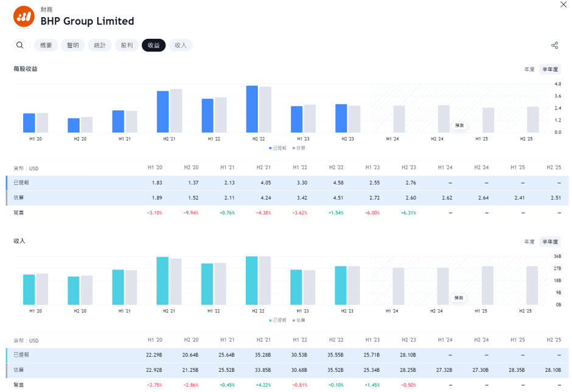Click the BHP Group Limited title
The height and width of the screenshot is (392, 572).
pos(87,21)
